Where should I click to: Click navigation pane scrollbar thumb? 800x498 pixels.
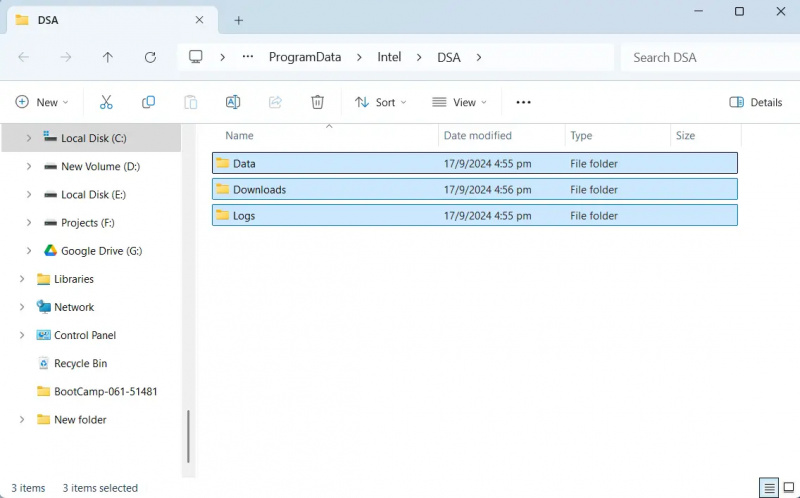point(188,436)
